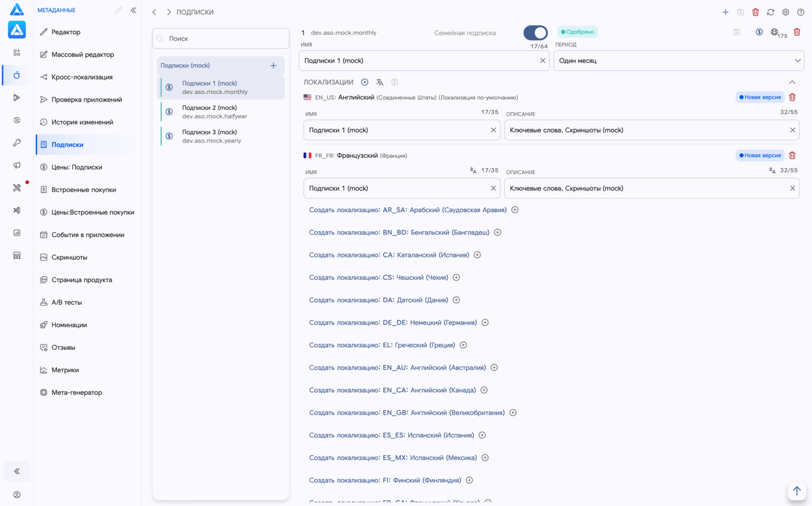Click the pencil edit icon next to МЕТАДАННЫЕ
This screenshot has width=812, height=506.
118,10
